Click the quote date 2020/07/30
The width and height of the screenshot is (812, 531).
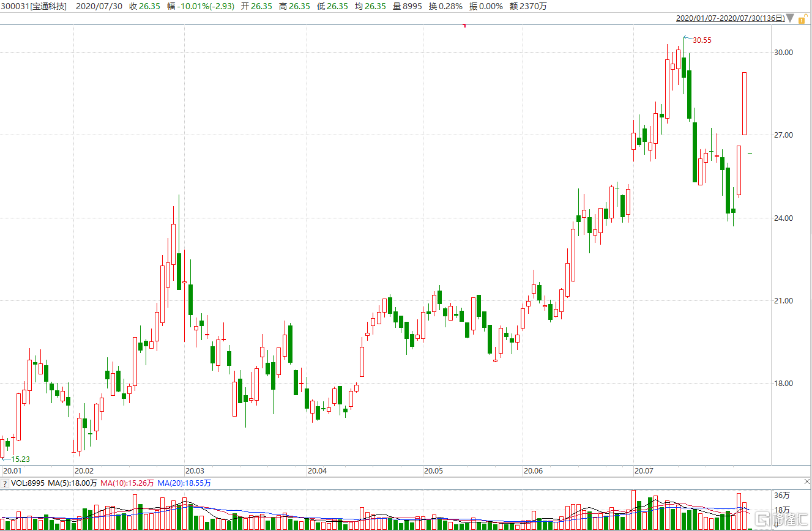point(98,6)
